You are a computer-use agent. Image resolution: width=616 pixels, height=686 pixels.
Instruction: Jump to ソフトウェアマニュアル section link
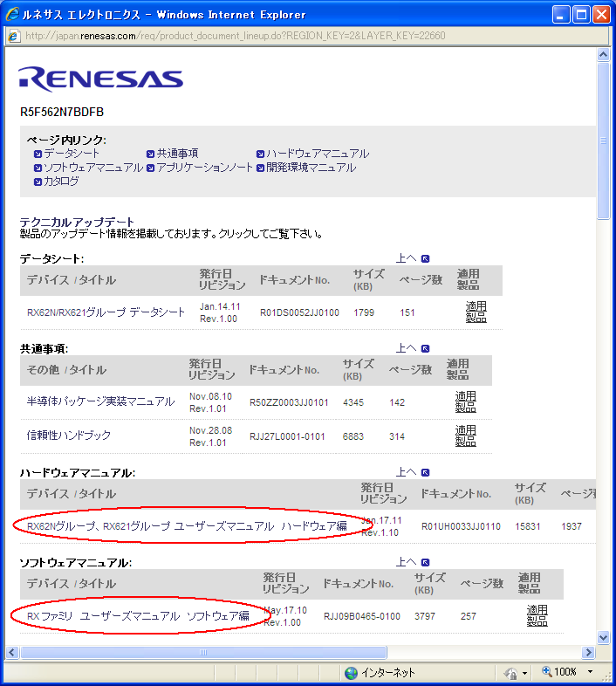pyautogui.click(x=93, y=168)
